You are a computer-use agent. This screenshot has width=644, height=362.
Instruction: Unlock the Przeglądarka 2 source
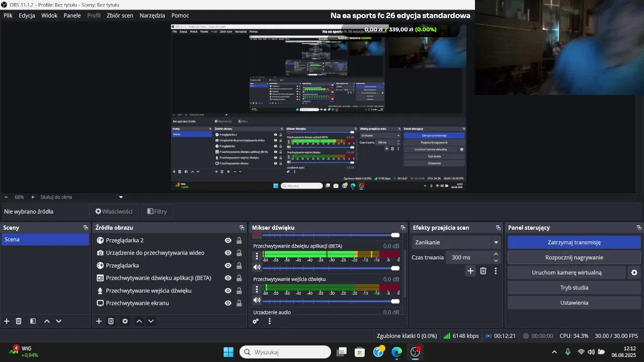click(x=239, y=240)
